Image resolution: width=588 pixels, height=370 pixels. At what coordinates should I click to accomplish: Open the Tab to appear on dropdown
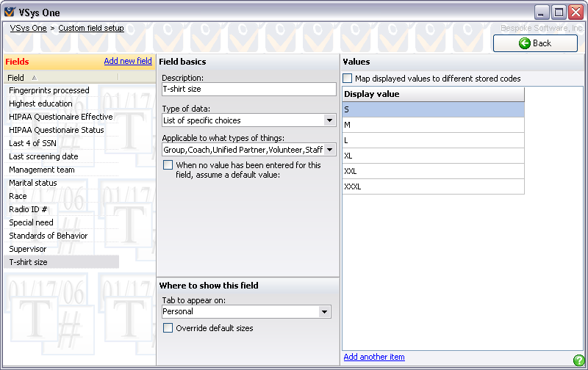click(324, 311)
